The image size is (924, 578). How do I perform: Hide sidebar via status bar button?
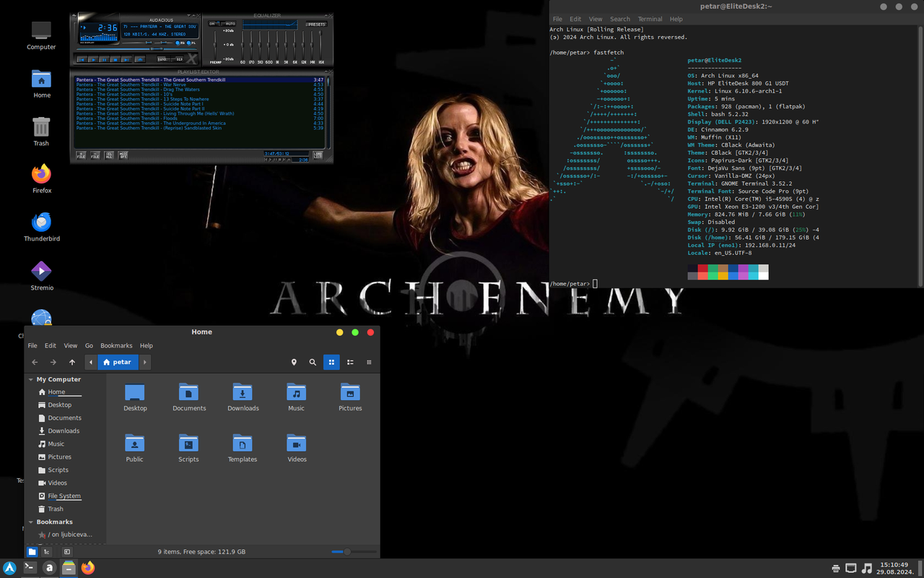coord(67,552)
